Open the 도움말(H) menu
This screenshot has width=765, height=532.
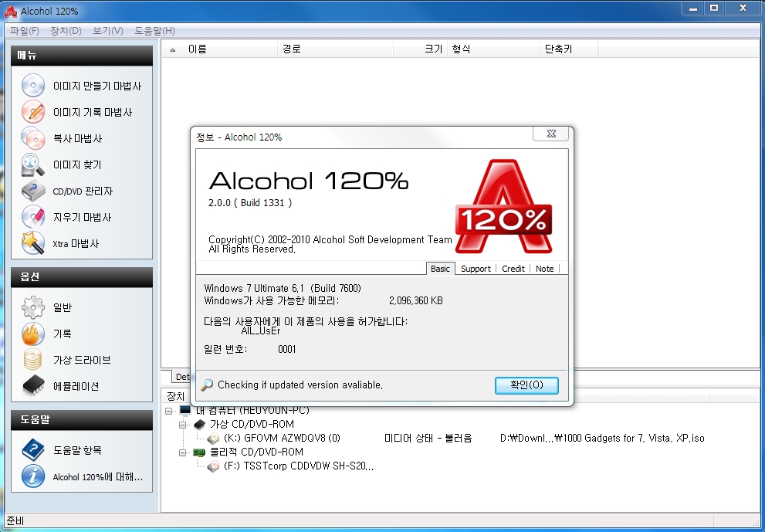click(x=154, y=31)
